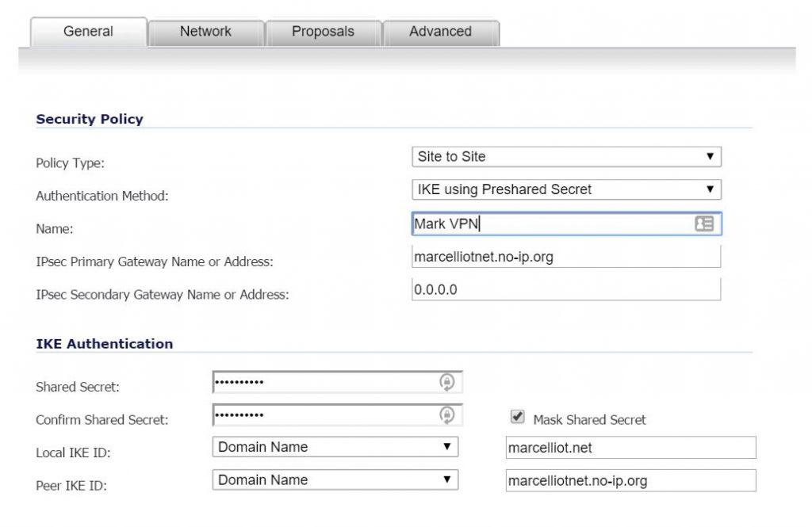Go to the Advanced tab

click(440, 32)
